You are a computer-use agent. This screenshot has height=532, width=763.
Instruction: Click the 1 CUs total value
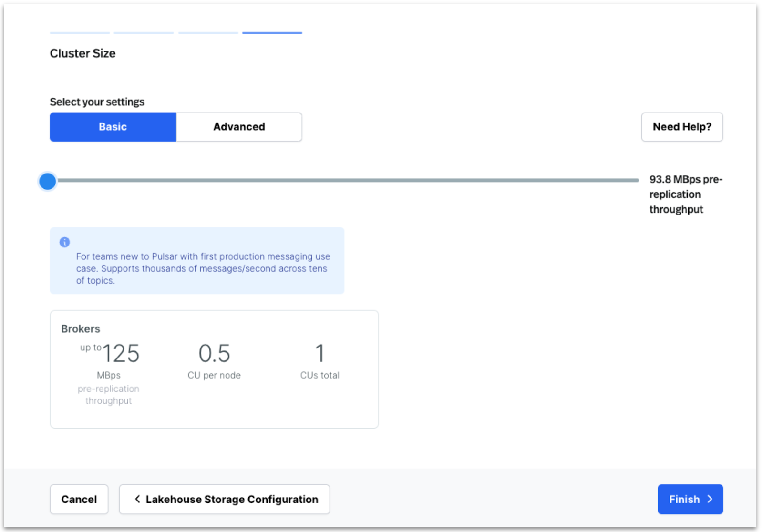point(320,354)
